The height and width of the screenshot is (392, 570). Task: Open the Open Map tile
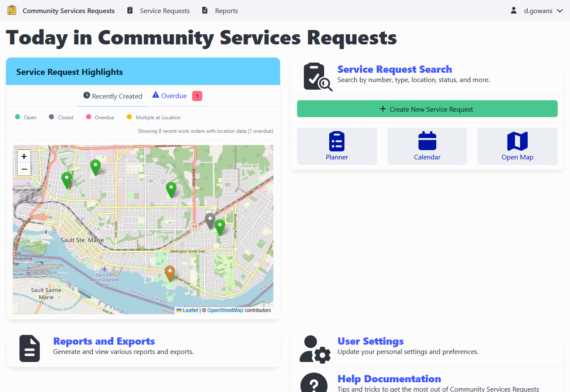tap(518, 146)
